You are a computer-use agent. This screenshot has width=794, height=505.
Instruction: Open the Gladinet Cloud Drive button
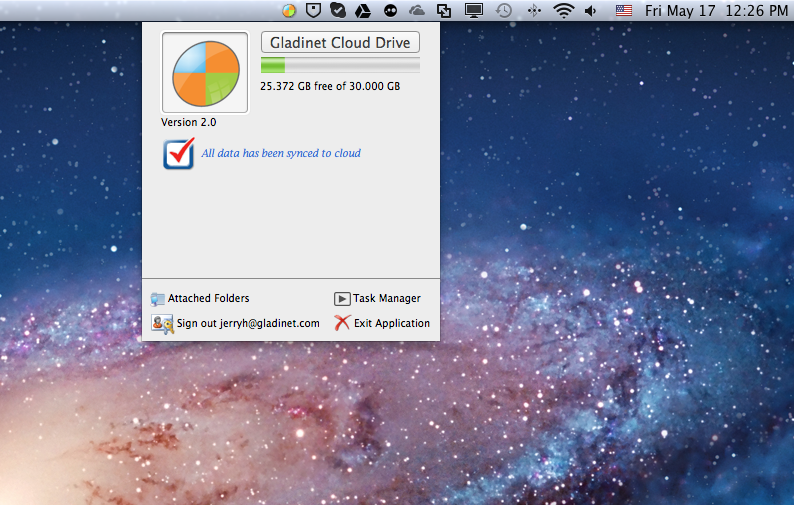coord(340,42)
